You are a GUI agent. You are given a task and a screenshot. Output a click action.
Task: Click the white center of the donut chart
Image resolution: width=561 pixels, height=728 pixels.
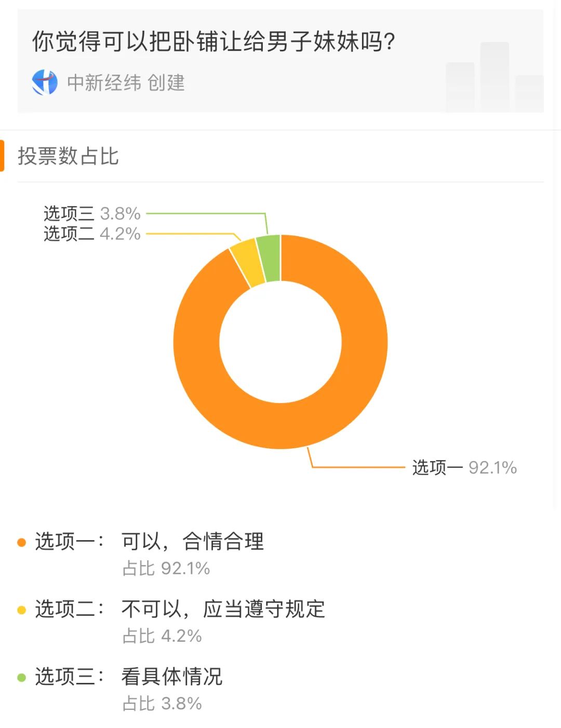coord(280,342)
